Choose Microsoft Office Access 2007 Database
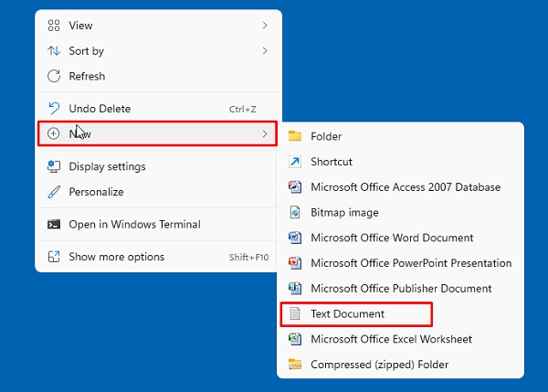 [401, 187]
